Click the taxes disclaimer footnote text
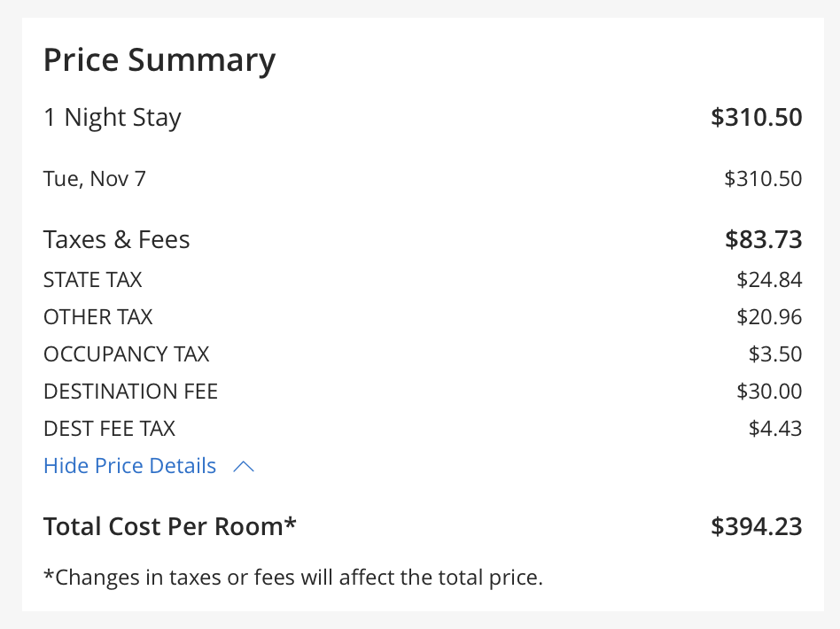Image resolution: width=840 pixels, height=629 pixels. point(293,577)
